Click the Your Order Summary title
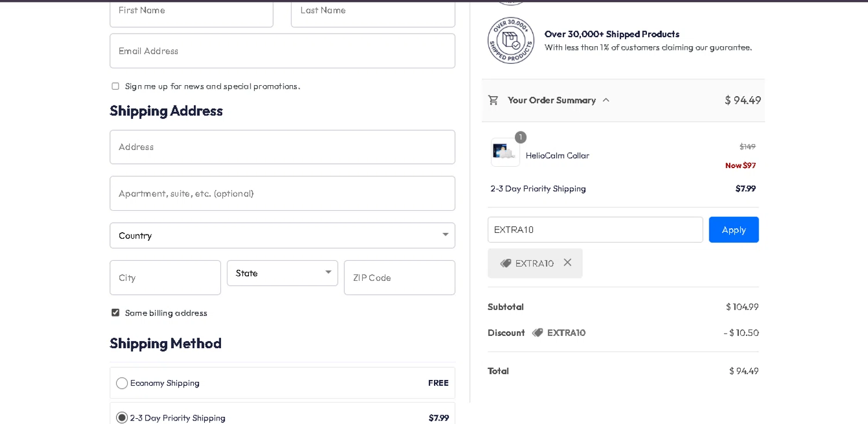This screenshot has width=868, height=424. (x=551, y=100)
